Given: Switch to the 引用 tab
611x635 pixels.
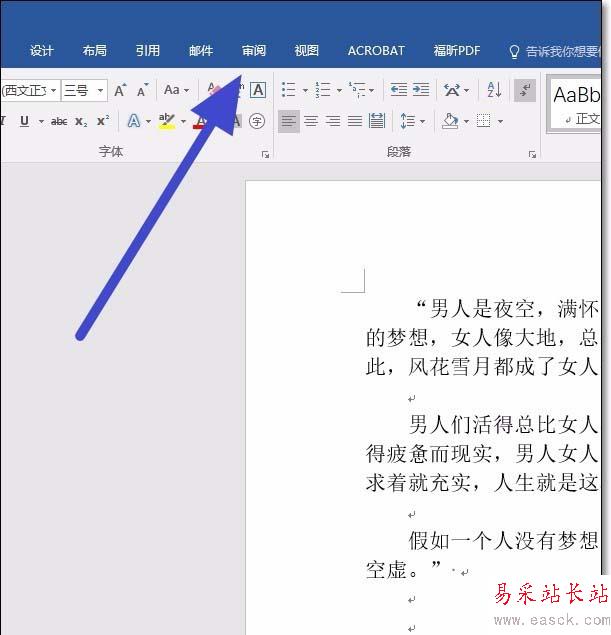Looking at the screenshot, I should [x=147, y=51].
